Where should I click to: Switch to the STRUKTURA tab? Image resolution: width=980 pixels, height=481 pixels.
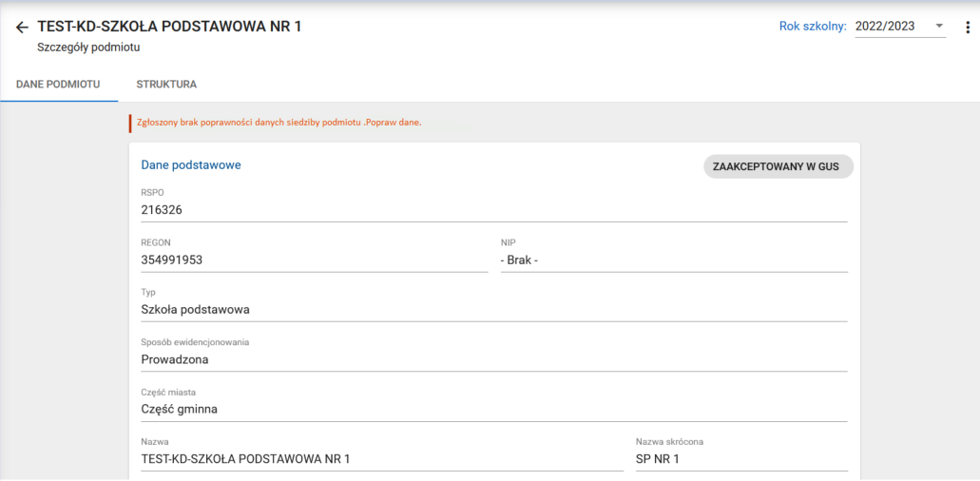(166, 85)
